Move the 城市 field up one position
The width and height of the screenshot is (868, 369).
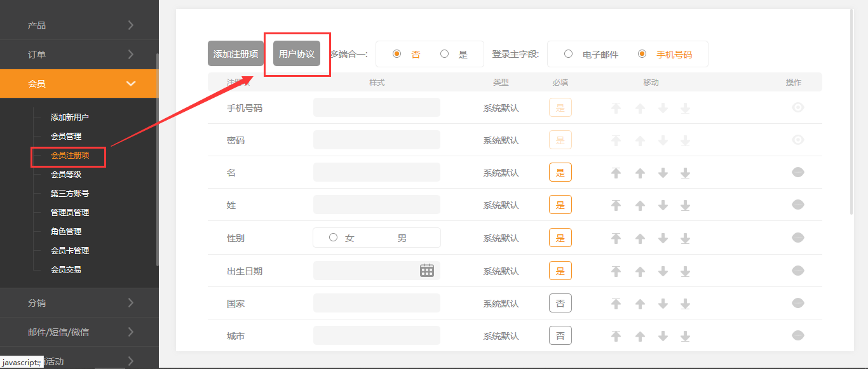click(640, 336)
